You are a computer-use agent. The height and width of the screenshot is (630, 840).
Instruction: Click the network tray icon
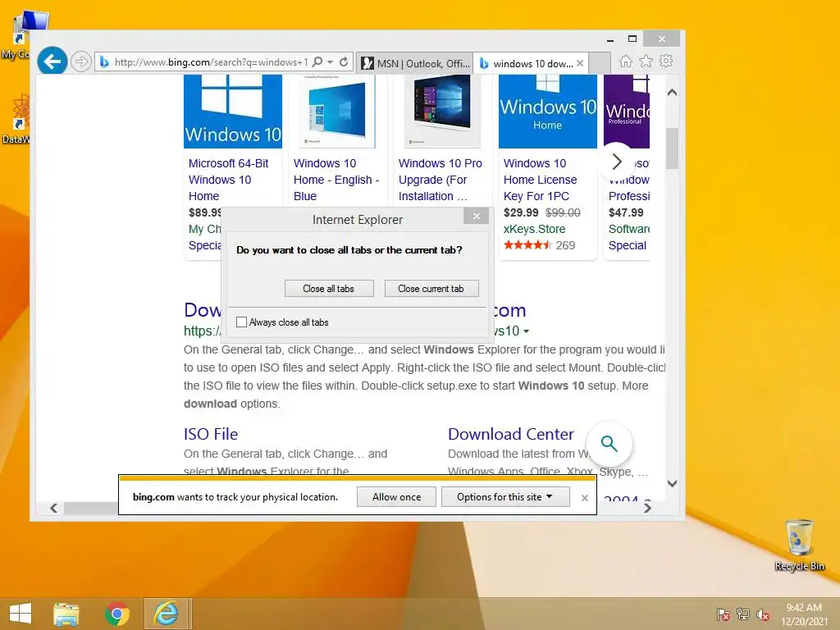click(x=743, y=614)
